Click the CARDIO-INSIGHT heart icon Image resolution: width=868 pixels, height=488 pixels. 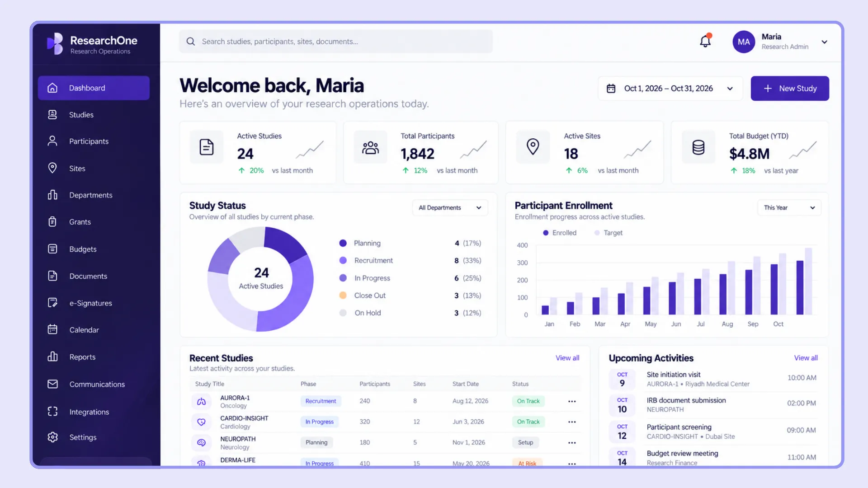tap(202, 422)
